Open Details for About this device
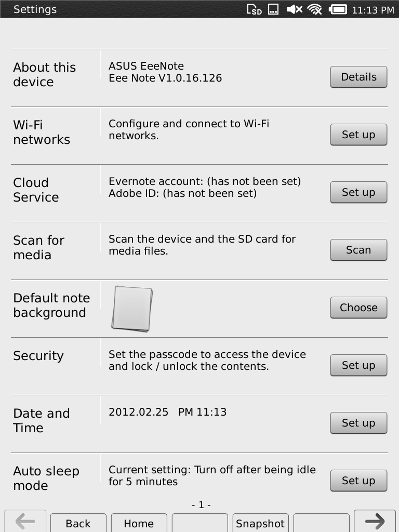This screenshot has height=532, width=399. 358,77
